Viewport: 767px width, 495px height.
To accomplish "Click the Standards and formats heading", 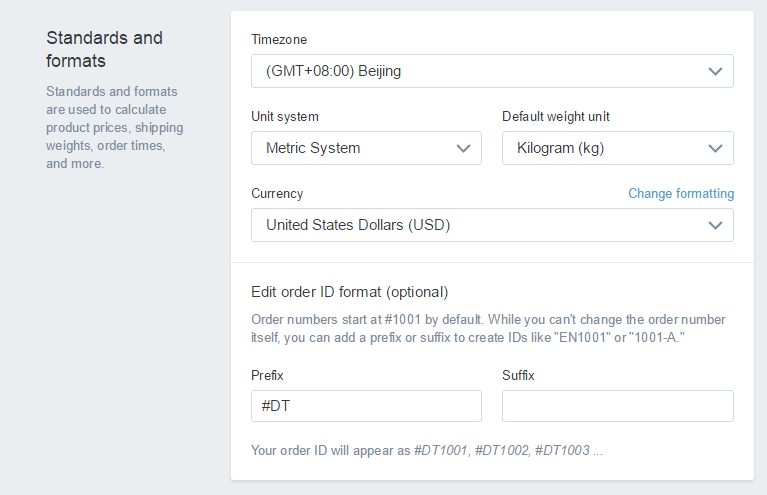I will tap(104, 49).
